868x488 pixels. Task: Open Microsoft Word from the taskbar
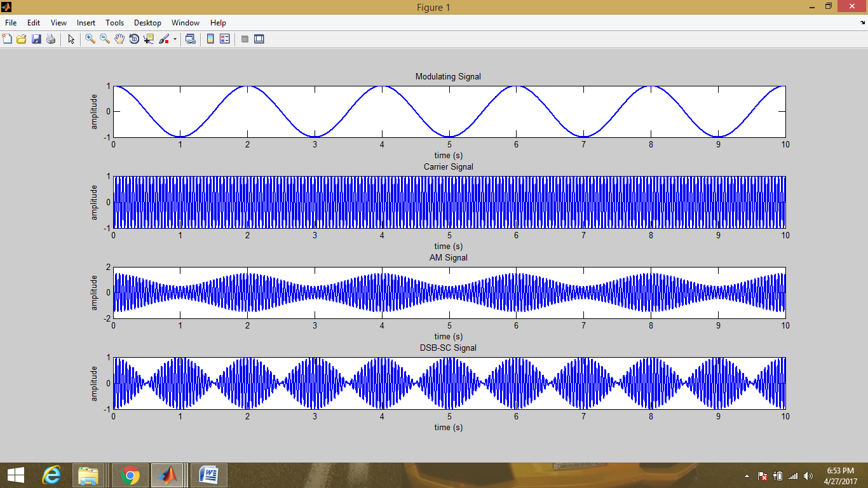(x=208, y=475)
